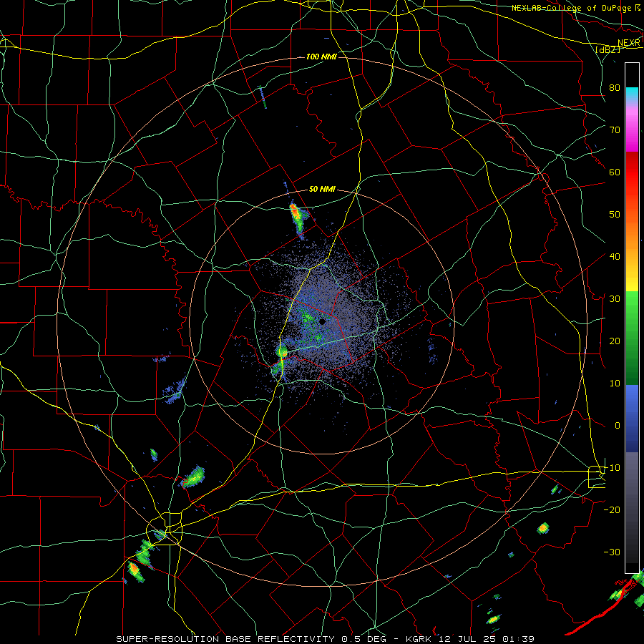Click the Super-Resolution Base Reflectivity caption
Image resolution: width=644 pixels, height=644 pixels.
tap(325, 639)
